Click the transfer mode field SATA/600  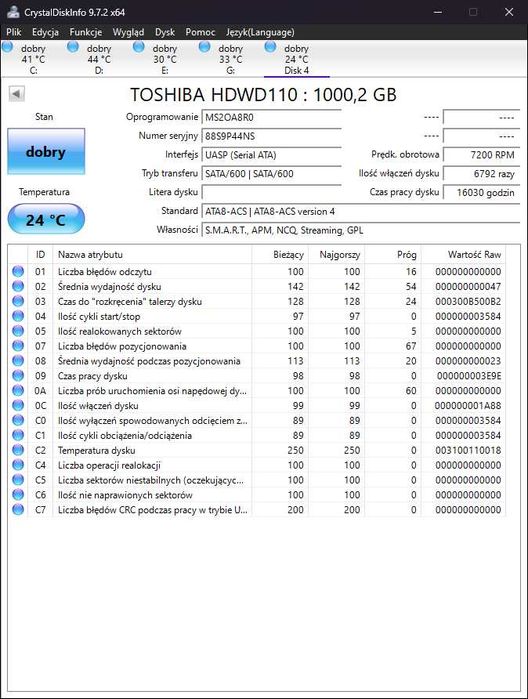[272, 174]
